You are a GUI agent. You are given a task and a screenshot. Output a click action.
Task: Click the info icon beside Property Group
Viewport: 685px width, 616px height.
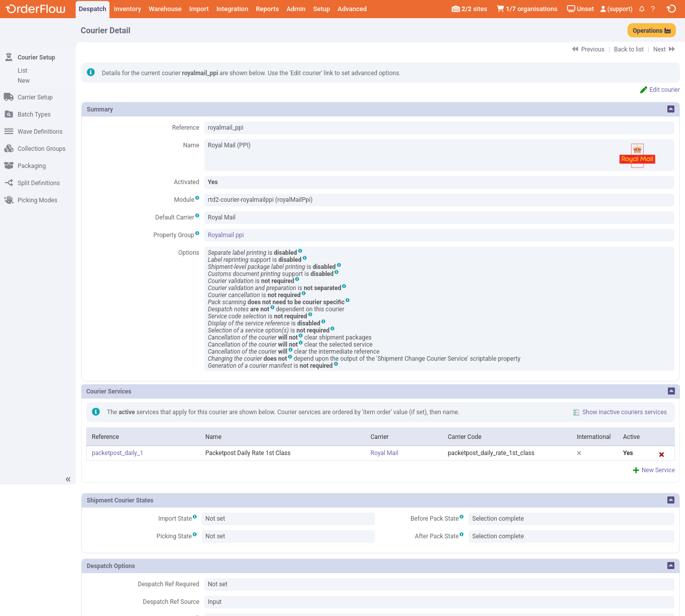pyautogui.click(x=197, y=234)
